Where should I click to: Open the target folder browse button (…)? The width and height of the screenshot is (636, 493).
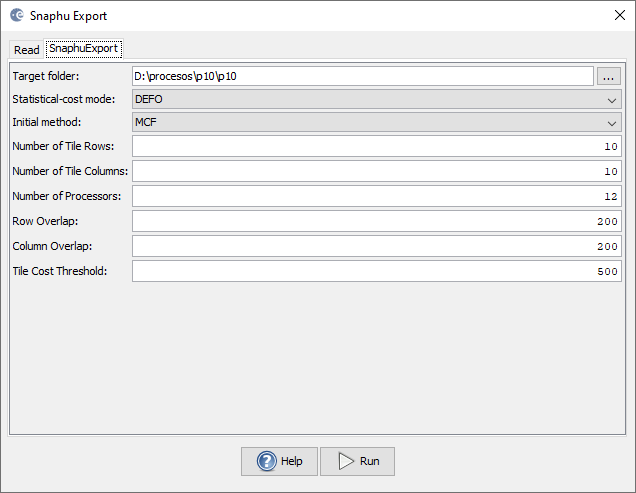(x=608, y=76)
